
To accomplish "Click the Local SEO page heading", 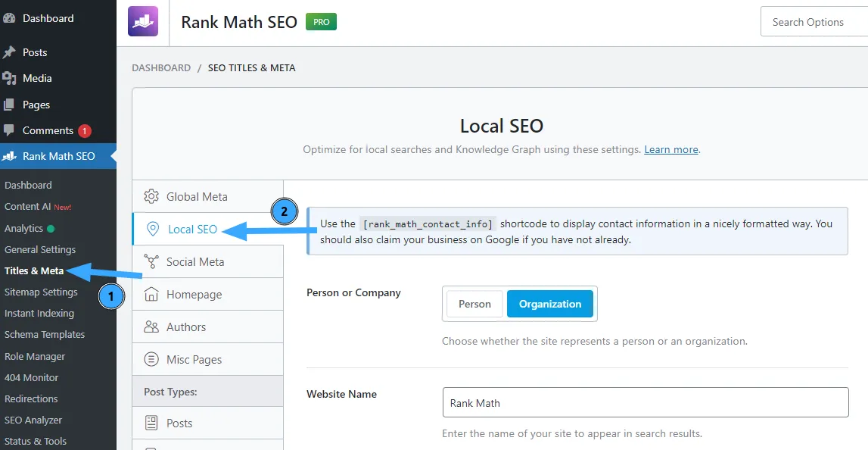I will pyautogui.click(x=502, y=126).
